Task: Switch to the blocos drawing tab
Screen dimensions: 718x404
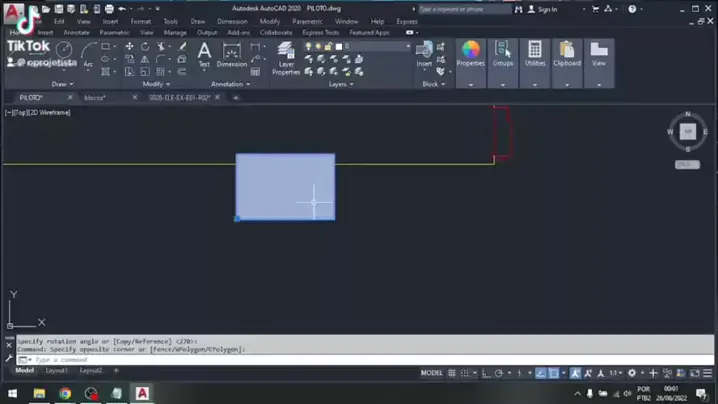Action: click(95, 98)
